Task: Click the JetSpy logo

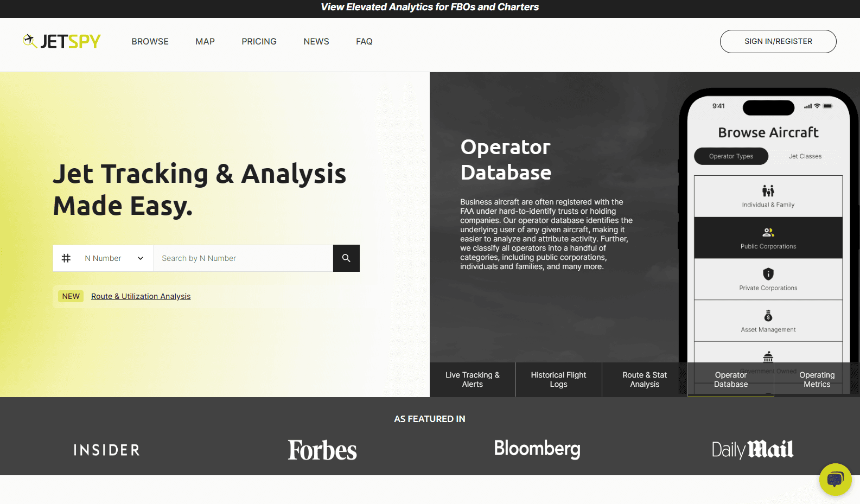Action: click(62, 41)
